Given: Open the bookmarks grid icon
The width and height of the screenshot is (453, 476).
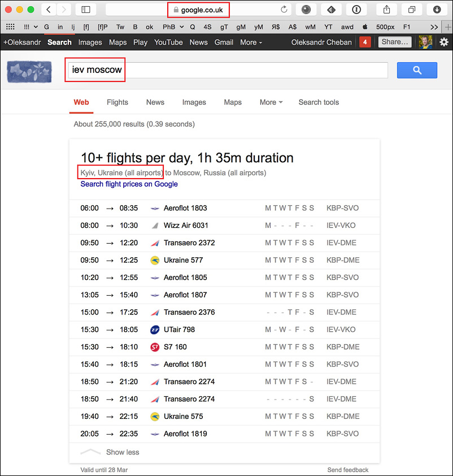Looking at the screenshot, I should coord(10,27).
